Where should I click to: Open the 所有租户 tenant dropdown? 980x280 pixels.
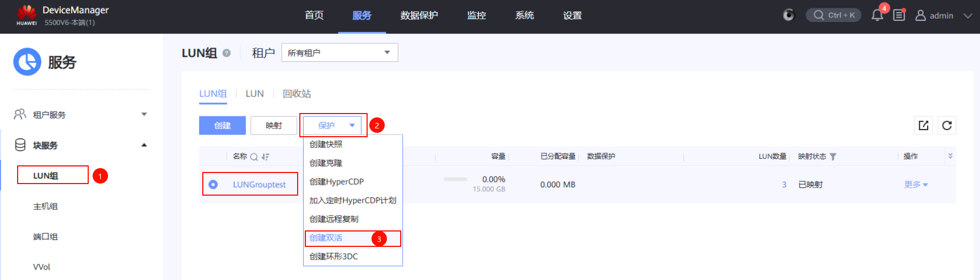pos(340,53)
